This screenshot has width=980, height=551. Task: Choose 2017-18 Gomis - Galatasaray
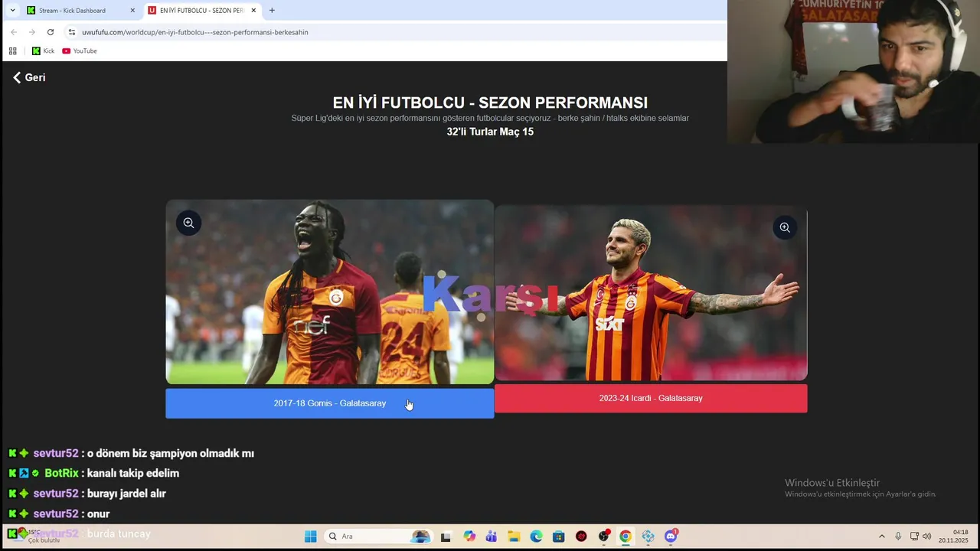330,403
